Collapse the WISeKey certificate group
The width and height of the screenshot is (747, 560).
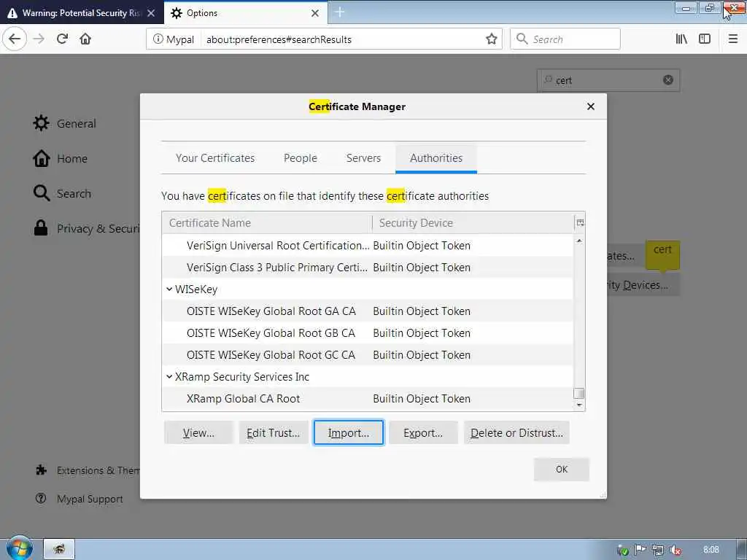169,289
